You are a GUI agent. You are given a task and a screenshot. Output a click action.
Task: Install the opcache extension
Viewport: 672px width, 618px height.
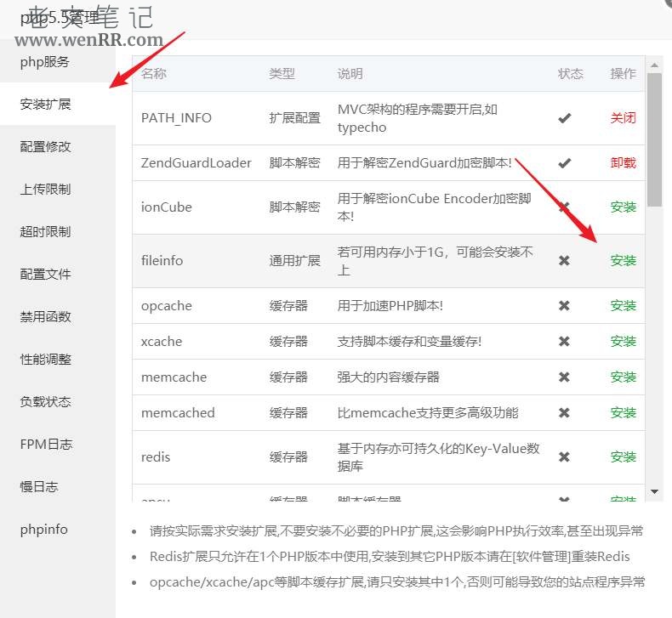(x=623, y=306)
